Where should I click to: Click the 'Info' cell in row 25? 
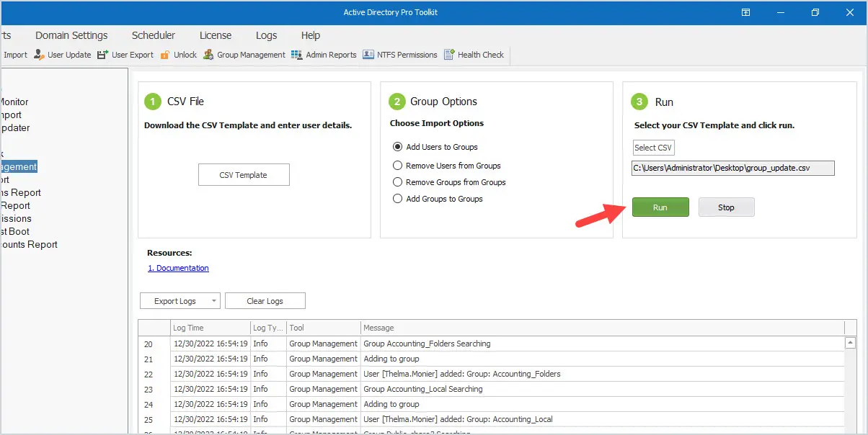[x=268, y=419]
